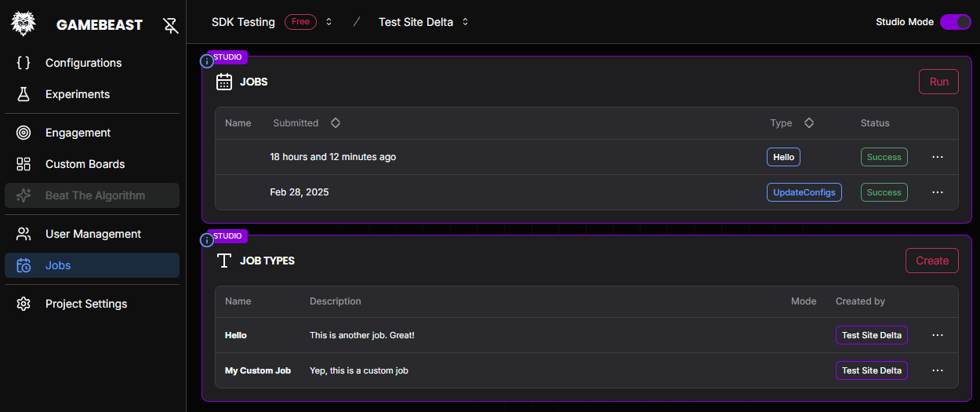The height and width of the screenshot is (412, 980).
Task: Turn off the Studio Mode switch
Action: tap(955, 22)
